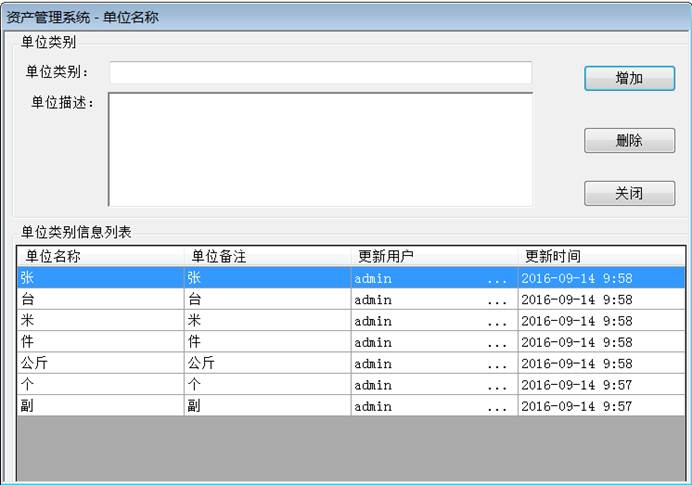Click admin cell in the 副 row

click(434, 406)
